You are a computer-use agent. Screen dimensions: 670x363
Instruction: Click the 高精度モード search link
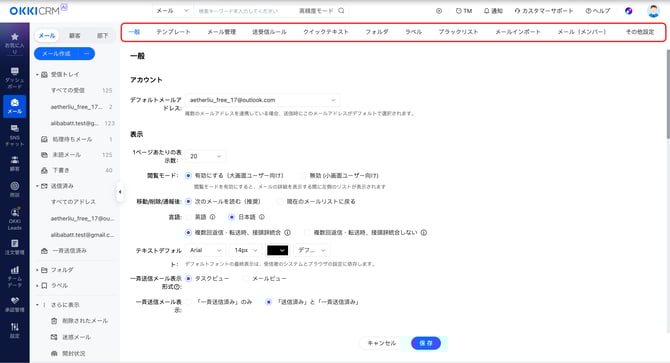click(316, 11)
